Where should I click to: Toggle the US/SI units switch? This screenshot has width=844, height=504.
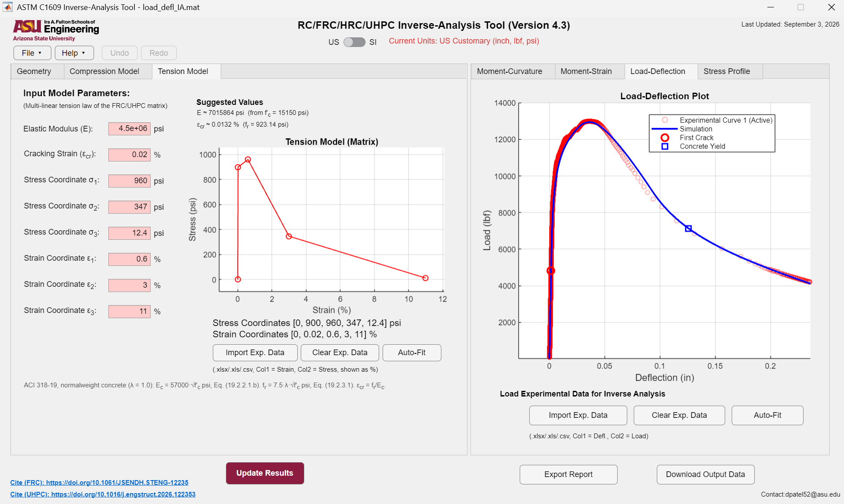click(x=354, y=42)
